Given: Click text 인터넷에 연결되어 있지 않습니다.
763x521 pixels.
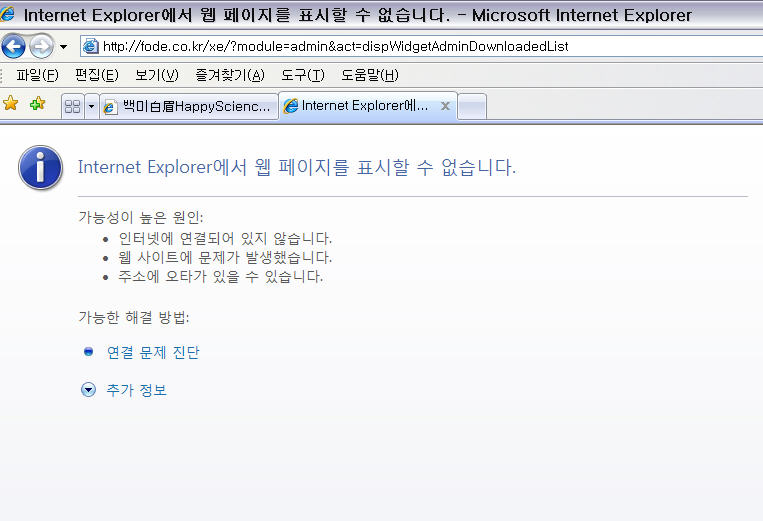Looking at the screenshot, I should pyautogui.click(x=225, y=238).
